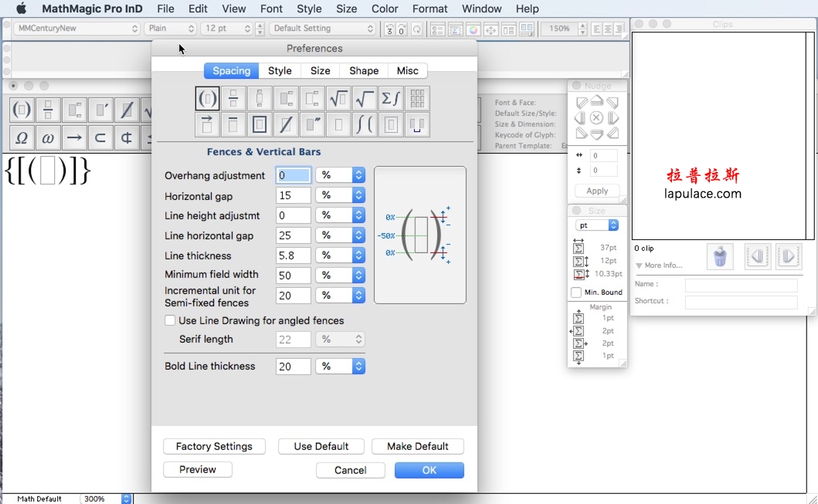
Task: Click the Factory Settings button
Action: tap(214, 446)
